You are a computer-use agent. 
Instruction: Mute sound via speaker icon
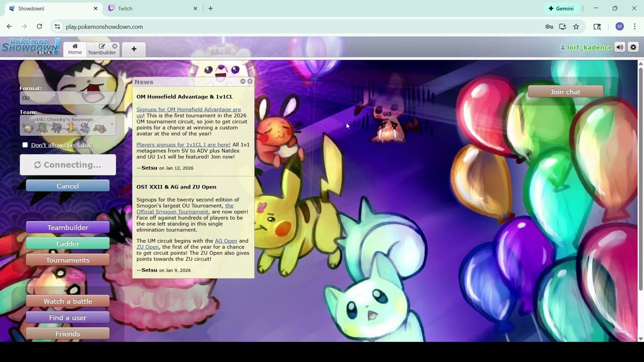click(620, 47)
